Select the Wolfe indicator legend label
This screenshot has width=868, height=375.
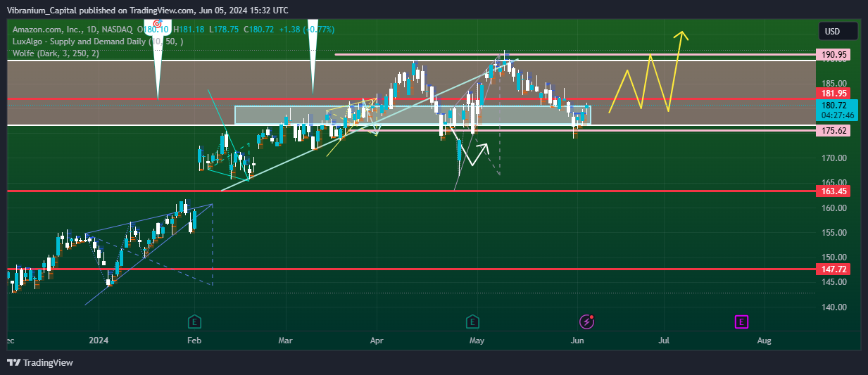pyautogui.click(x=54, y=53)
